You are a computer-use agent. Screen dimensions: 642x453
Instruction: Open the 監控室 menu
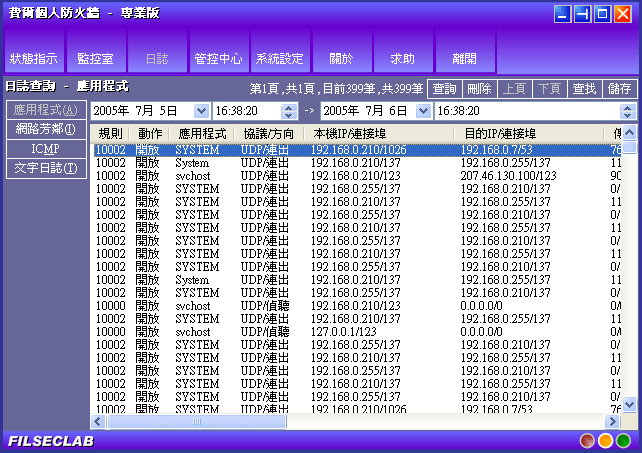95,59
